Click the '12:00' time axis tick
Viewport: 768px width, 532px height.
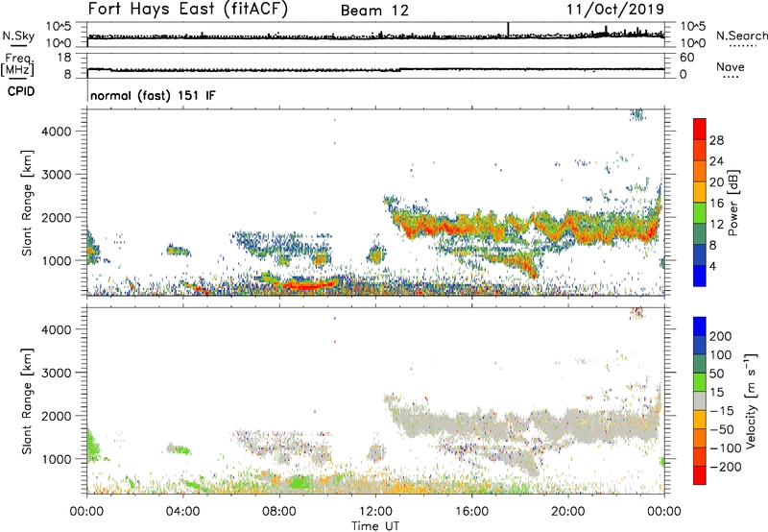click(x=375, y=512)
